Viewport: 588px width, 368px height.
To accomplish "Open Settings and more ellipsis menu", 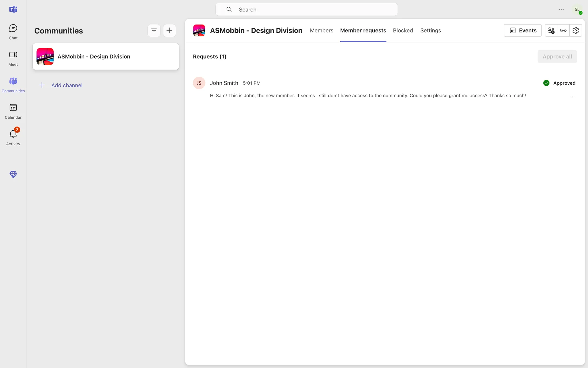I will pyautogui.click(x=561, y=10).
